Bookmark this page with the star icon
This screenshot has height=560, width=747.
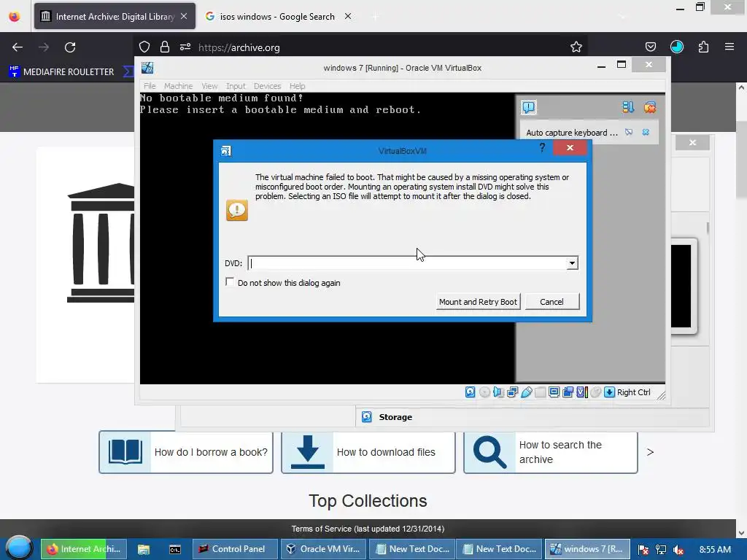(576, 47)
